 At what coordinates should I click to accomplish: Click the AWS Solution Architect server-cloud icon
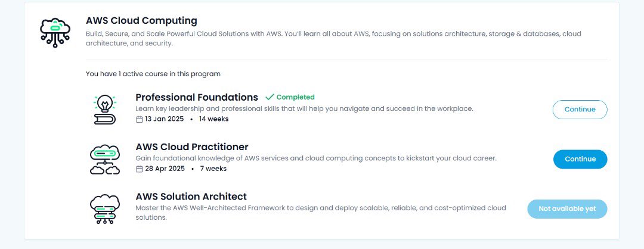pos(105,209)
